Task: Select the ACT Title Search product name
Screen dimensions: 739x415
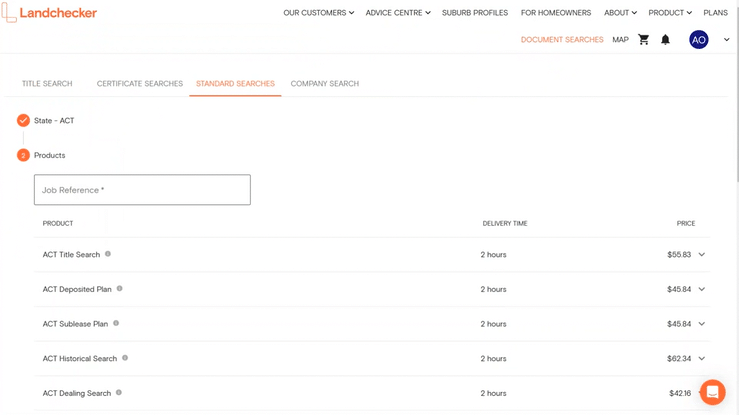Action: coord(72,254)
